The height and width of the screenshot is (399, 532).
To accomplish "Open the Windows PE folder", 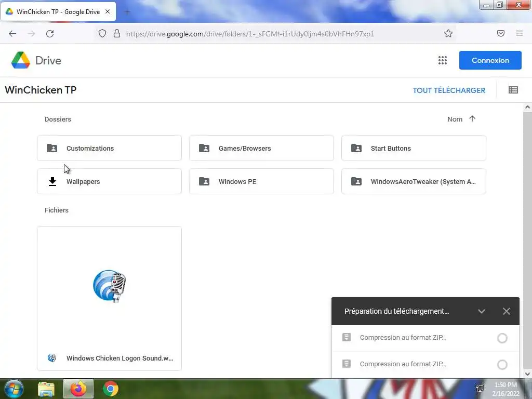I will 261,181.
